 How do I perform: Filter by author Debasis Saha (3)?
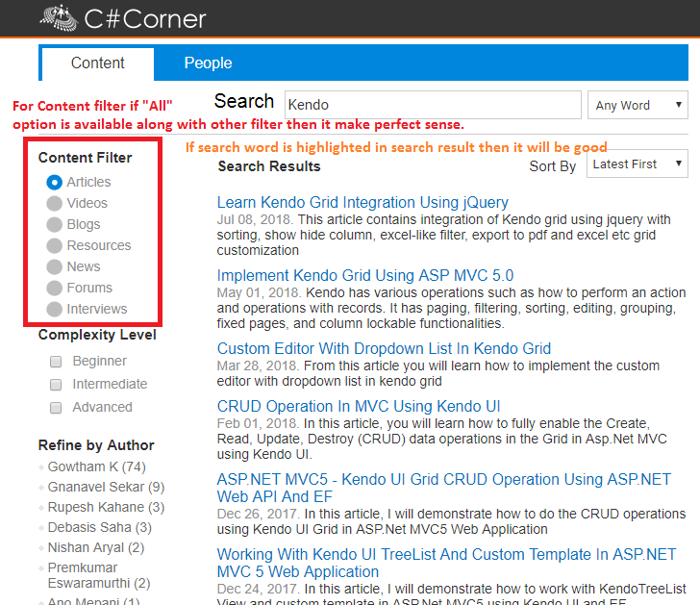tap(100, 527)
